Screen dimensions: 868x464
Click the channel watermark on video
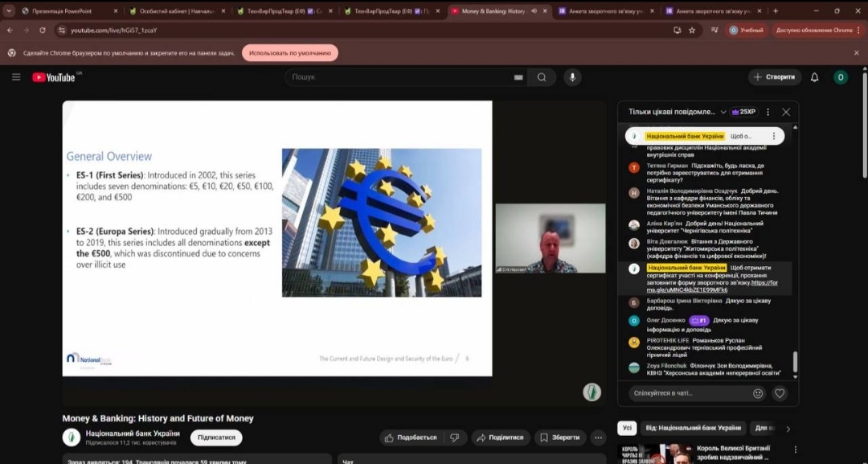point(592,392)
